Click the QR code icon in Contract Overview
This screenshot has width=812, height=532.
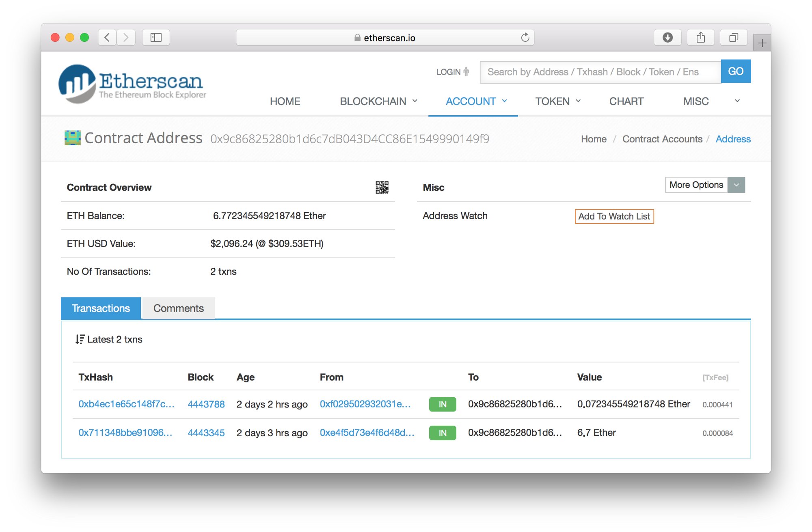(382, 187)
